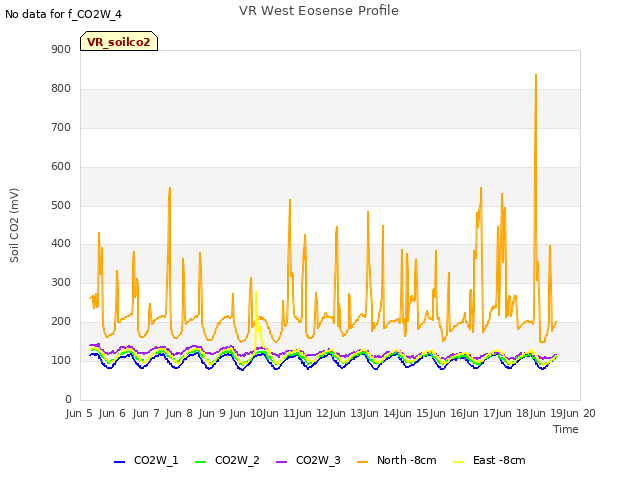Select the CO2W_1 legend label
The image size is (640, 480).
[156, 460]
